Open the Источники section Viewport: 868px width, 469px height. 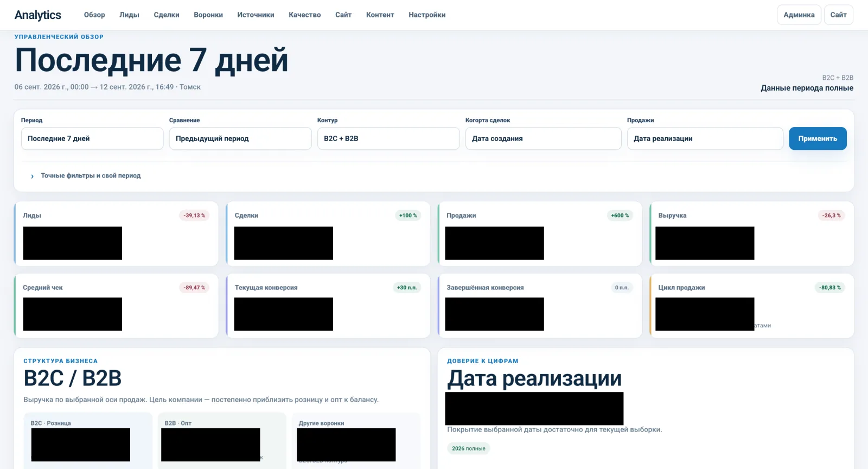pyautogui.click(x=256, y=15)
